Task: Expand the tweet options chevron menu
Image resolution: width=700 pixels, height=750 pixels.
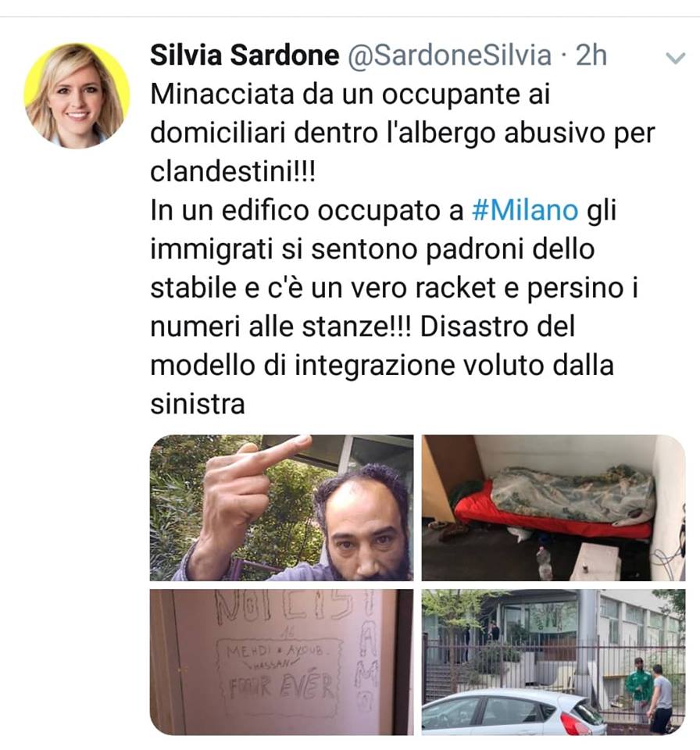Action: pyautogui.click(x=676, y=58)
